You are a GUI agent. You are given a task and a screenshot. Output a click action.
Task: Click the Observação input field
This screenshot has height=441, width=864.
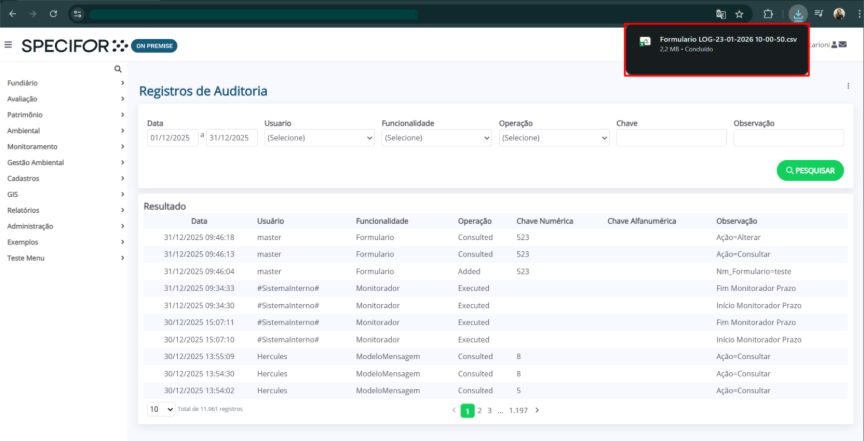click(x=789, y=138)
